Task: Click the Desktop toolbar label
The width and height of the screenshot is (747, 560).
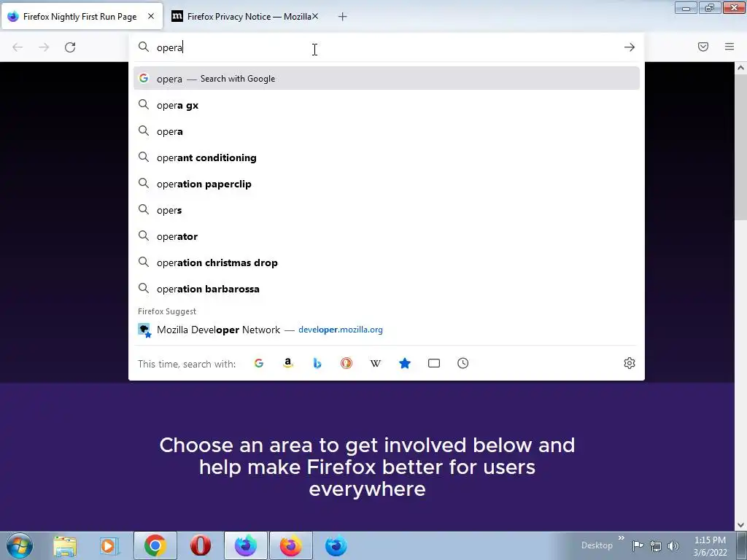Action: (597, 545)
